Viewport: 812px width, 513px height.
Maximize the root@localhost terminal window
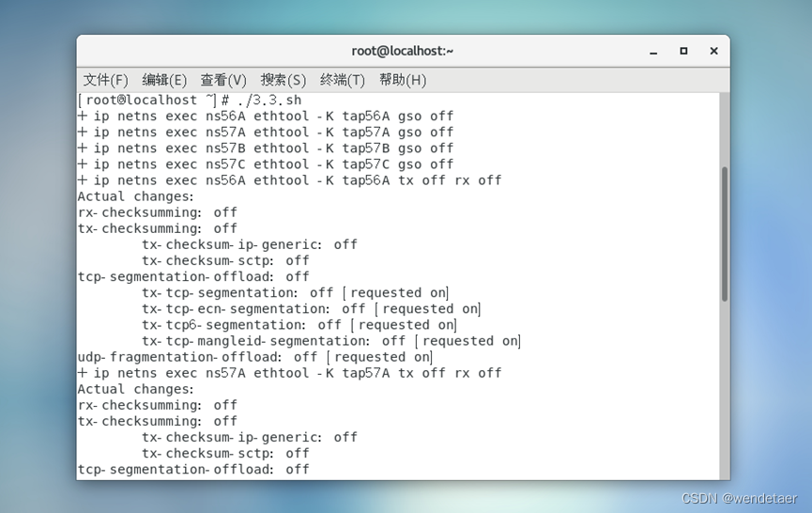[x=683, y=51]
